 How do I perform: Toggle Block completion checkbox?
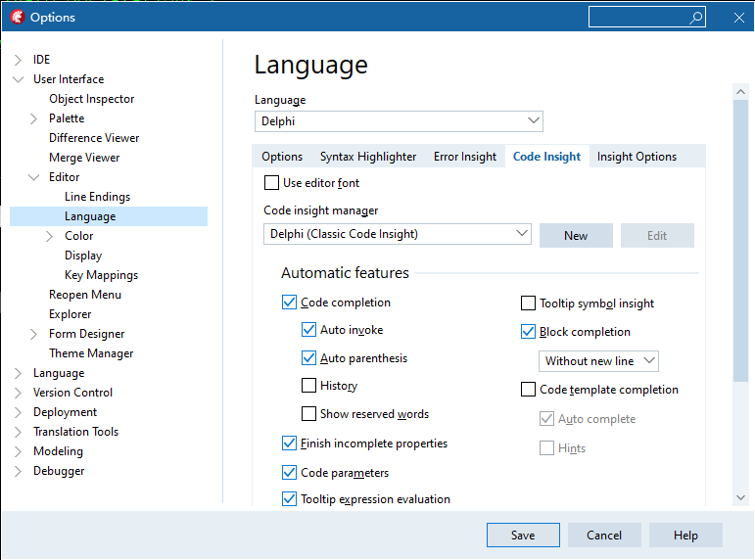pyautogui.click(x=528, y=332)
